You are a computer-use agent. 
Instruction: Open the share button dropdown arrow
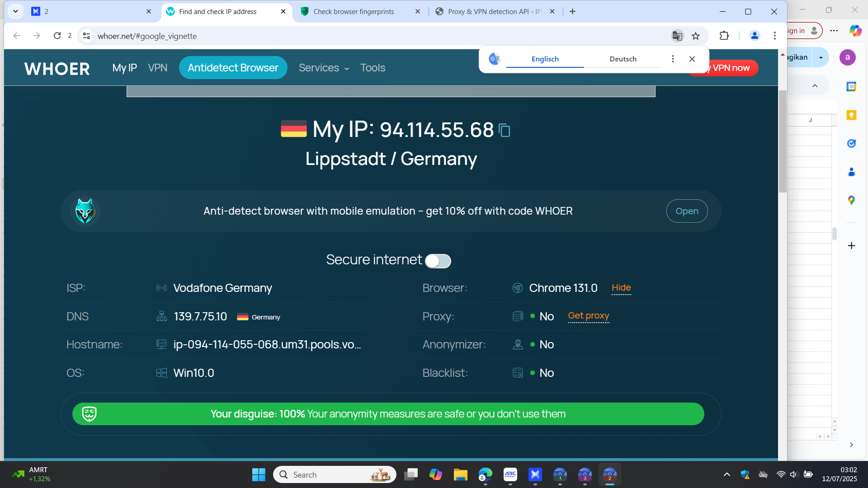click(x=821, y=57)
